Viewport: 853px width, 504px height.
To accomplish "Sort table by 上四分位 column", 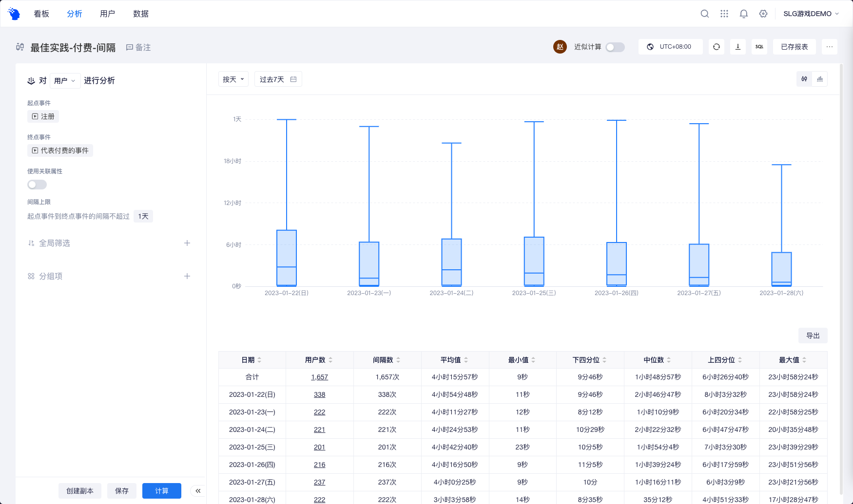I will (740, 360).
